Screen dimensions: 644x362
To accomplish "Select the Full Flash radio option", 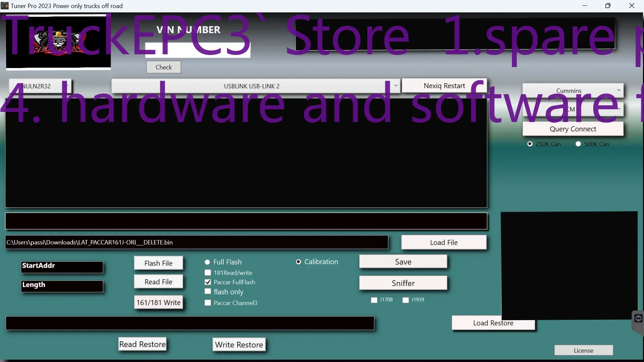I will (x=207, y=262).
